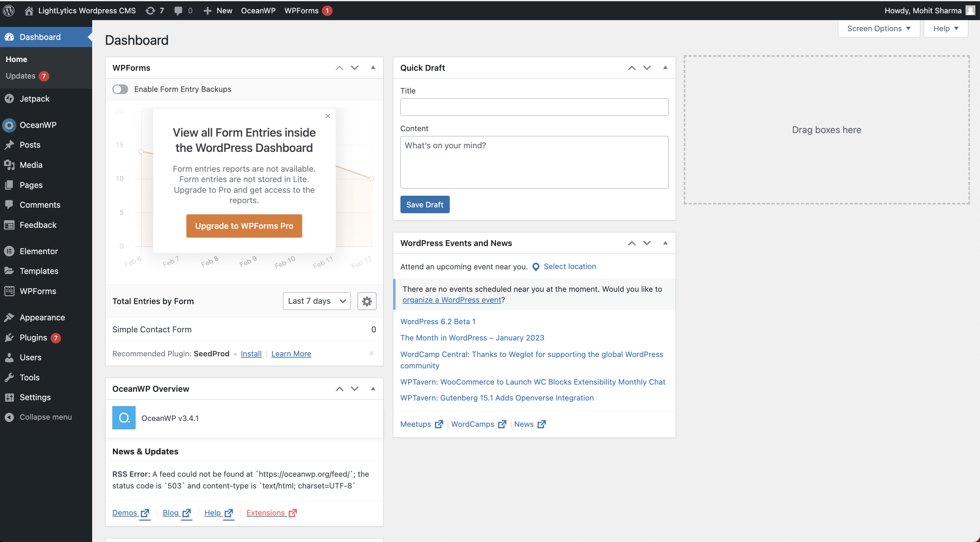Click the WordPress logo icon in admin bar
Screen dimensions: 980x542
[9, 10]
